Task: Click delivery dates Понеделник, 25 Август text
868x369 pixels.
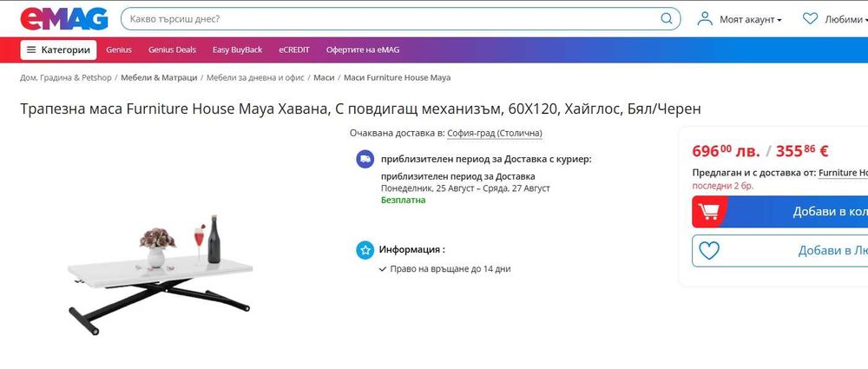Action: [x=465, y=188]
